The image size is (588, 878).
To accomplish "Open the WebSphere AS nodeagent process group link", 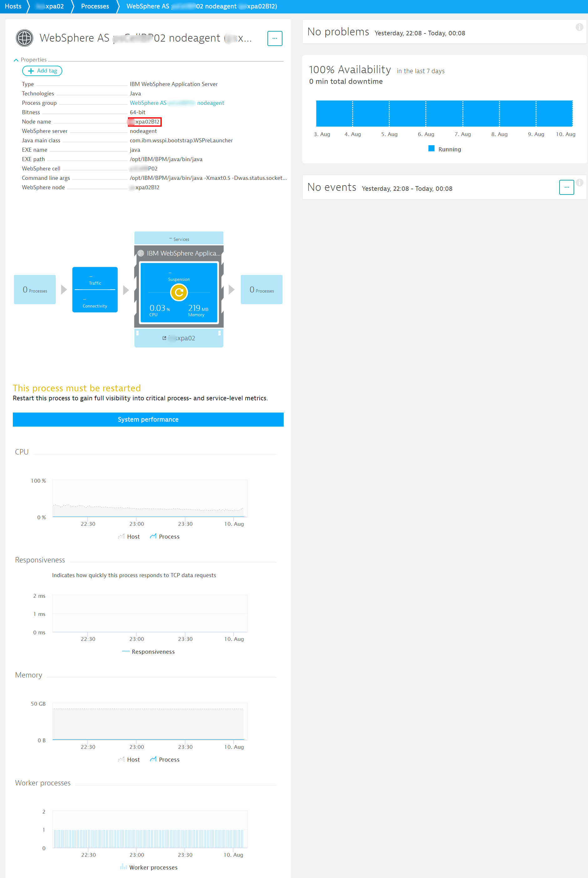I will pos(177,103).
